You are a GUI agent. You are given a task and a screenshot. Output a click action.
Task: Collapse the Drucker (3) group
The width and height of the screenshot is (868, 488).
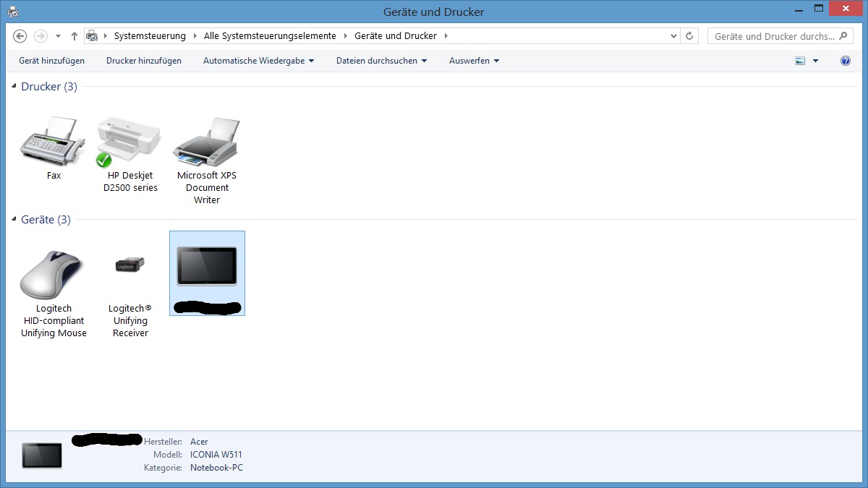click(14, 87)
